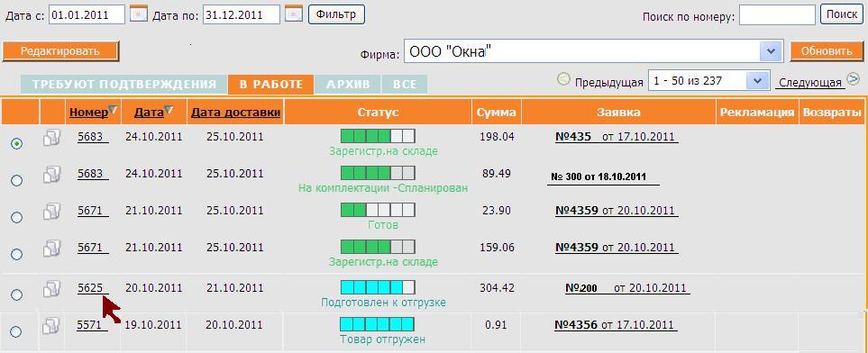Click document icon in 159.06 row
The height and width of the screenshot is (353, 868).
point(51,249)
